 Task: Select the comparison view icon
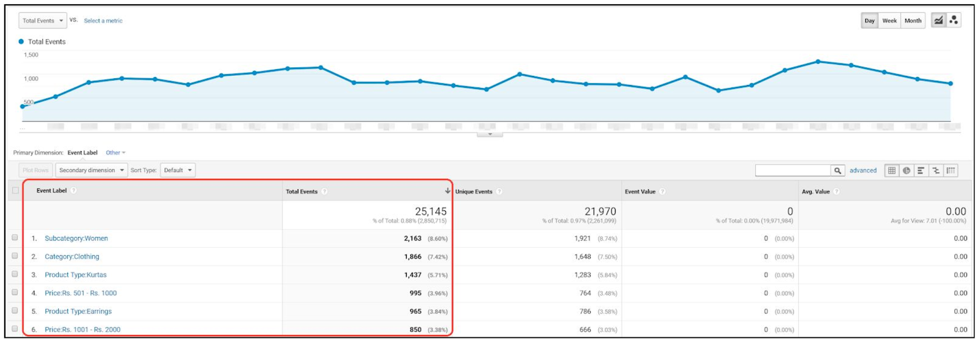(936, 171)
